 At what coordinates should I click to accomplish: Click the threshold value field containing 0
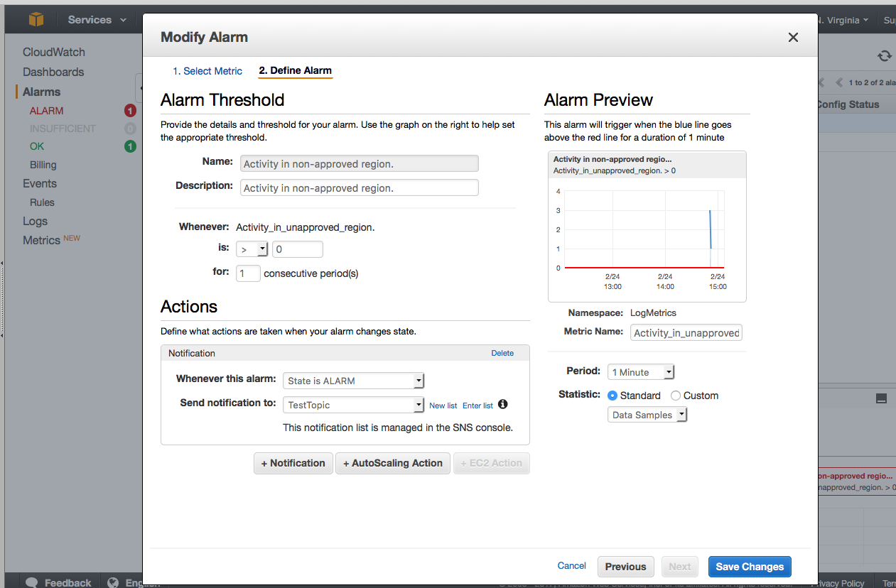[298, 249]
